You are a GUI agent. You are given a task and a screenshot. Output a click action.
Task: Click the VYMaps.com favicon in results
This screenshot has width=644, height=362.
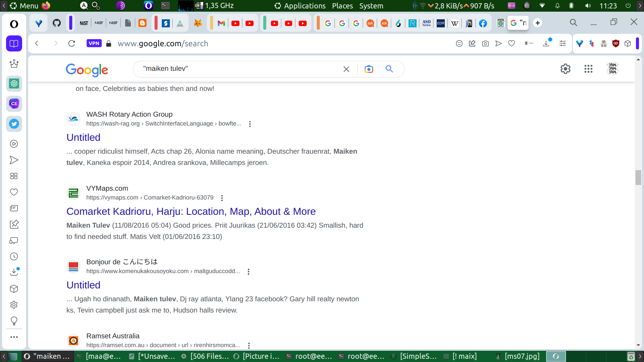point(73,193)
